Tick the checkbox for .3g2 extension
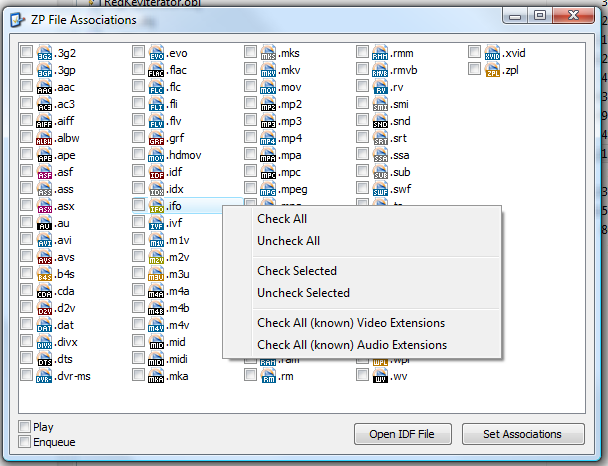This screenshot has width=608, height=466. (25, 53)
